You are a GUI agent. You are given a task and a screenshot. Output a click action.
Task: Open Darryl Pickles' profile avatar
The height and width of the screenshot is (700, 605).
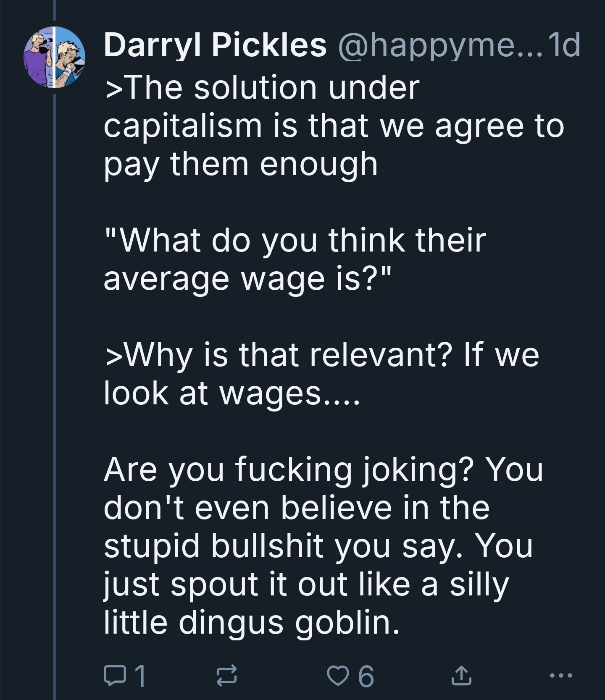(x=55, y=57)
